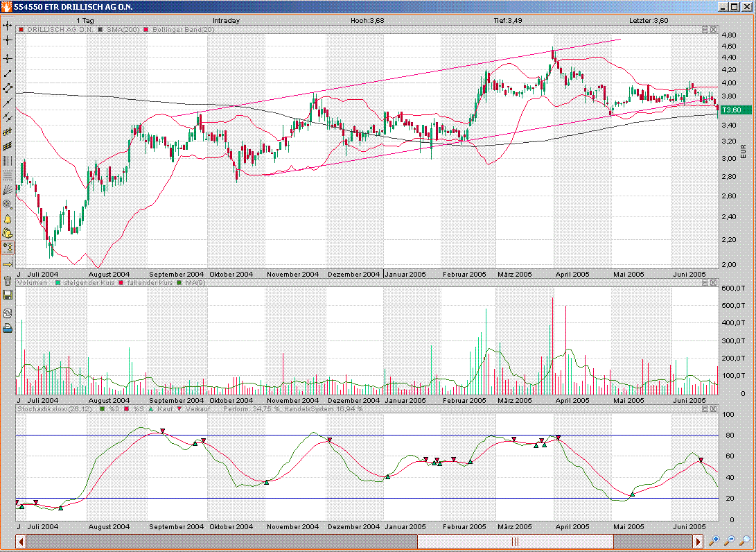
Task: Open price chart panel settings menu
Action: (705, 29)
